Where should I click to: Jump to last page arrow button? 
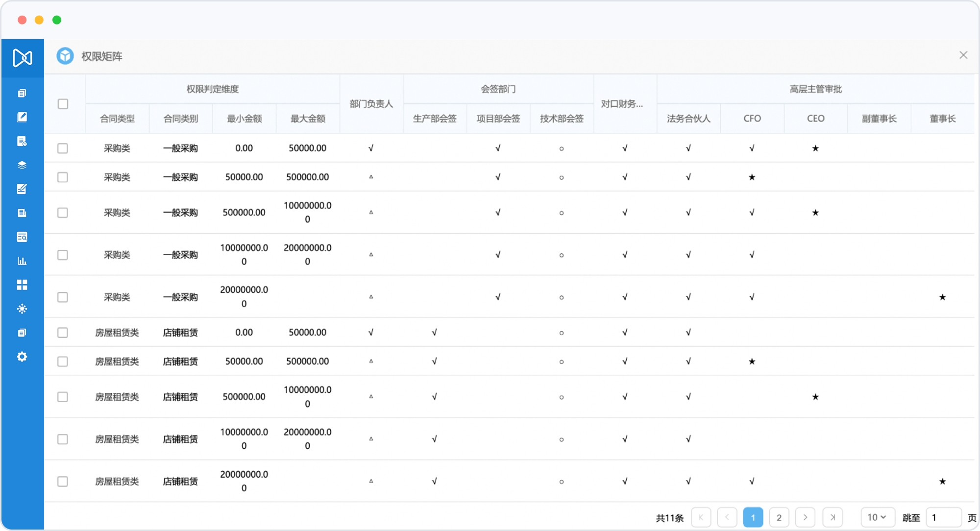(x=833, y=517)
